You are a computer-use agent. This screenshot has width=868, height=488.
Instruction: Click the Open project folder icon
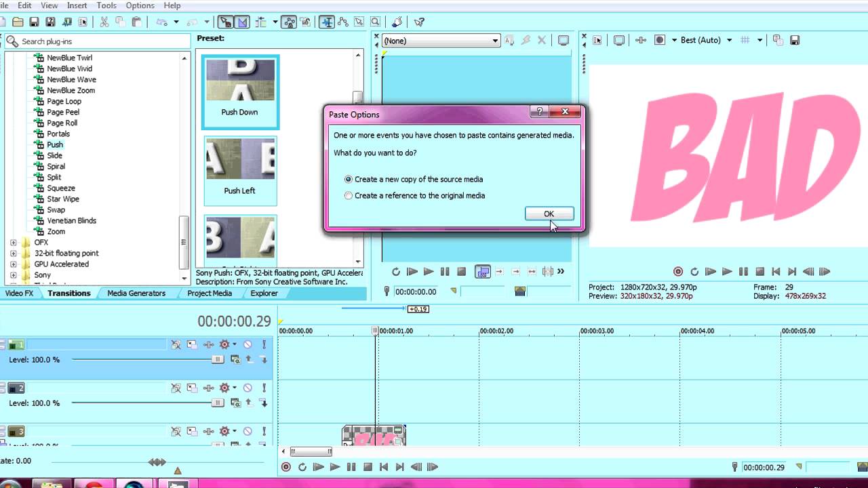(18, 22)
